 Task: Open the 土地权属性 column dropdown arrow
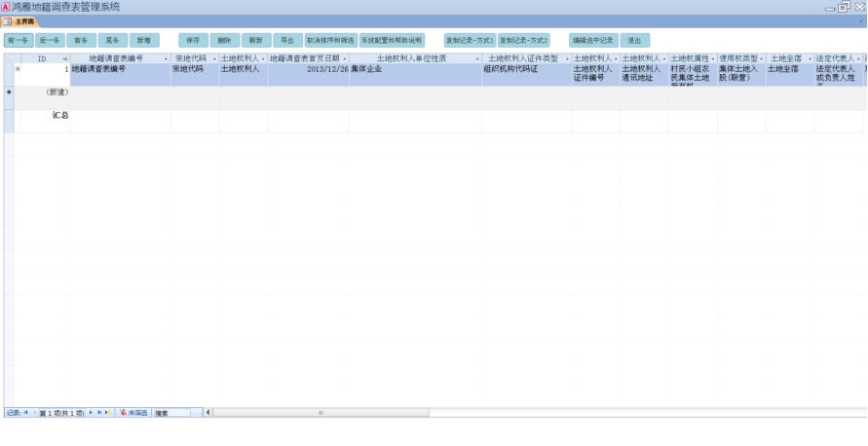pyautogui.click(x=713, y=58)
